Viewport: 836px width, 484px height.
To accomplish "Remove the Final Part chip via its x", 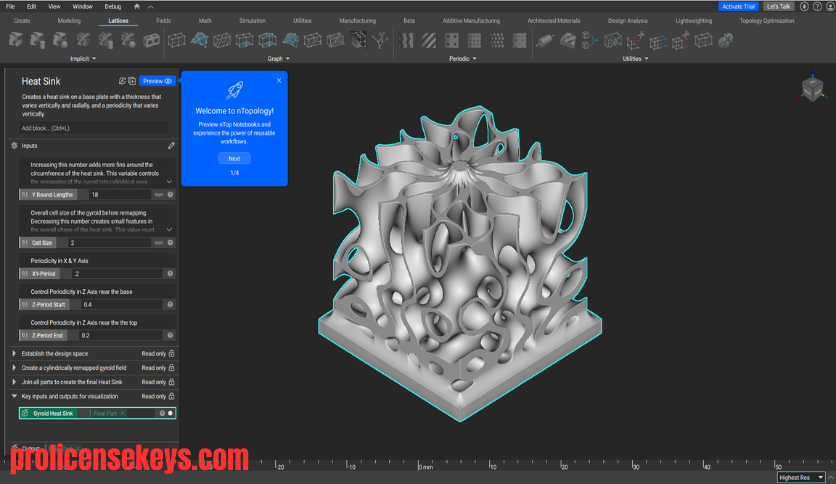I will 123,413.
